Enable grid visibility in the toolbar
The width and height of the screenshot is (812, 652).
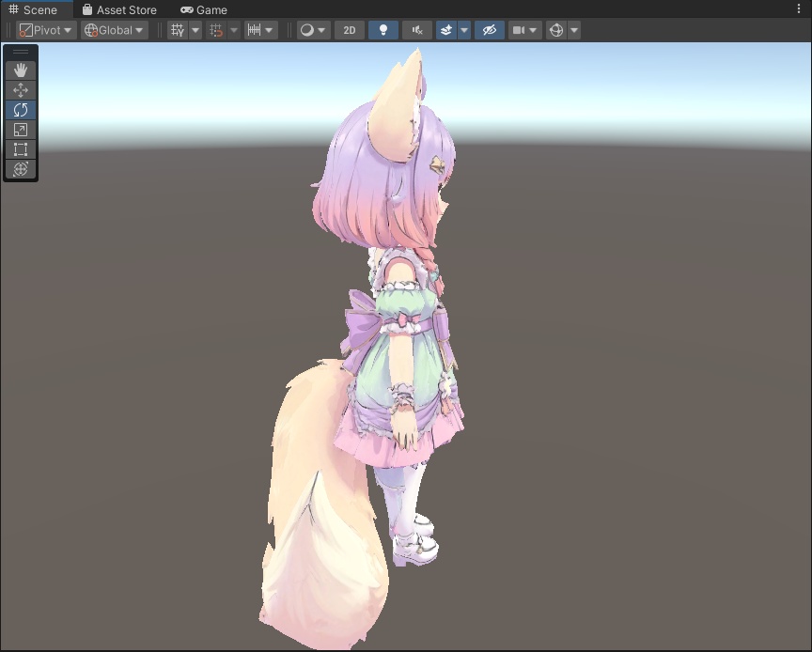point(177,29)
